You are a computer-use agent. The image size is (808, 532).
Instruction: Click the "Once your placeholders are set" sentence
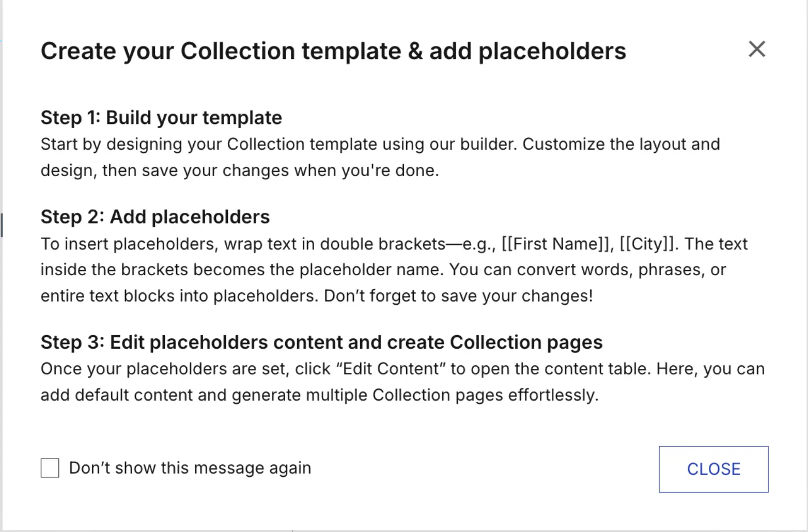[346, 369]
